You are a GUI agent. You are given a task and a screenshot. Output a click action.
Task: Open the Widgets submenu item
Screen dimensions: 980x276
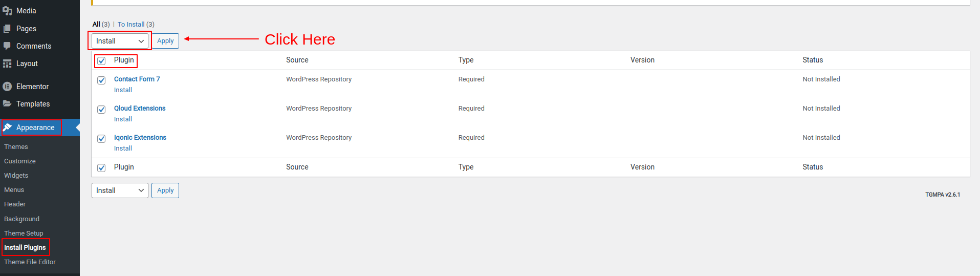[16, 176]
